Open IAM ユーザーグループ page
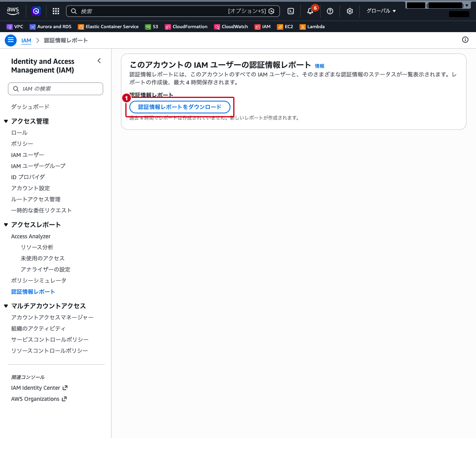This screenshot has height=452, width=476. (38, 166)
